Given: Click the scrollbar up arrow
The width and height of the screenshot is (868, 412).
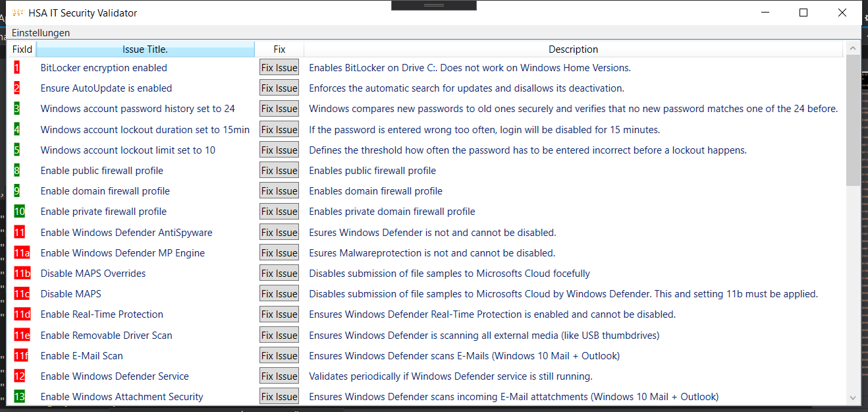Looking at the screenshot, I should pyautogui.click(x=854, y=47).
